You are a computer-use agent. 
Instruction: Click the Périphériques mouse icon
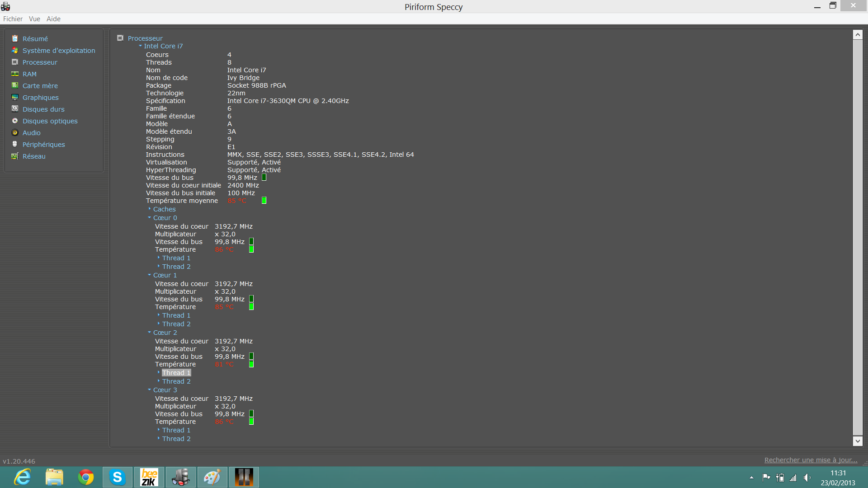tap(15, 144)
